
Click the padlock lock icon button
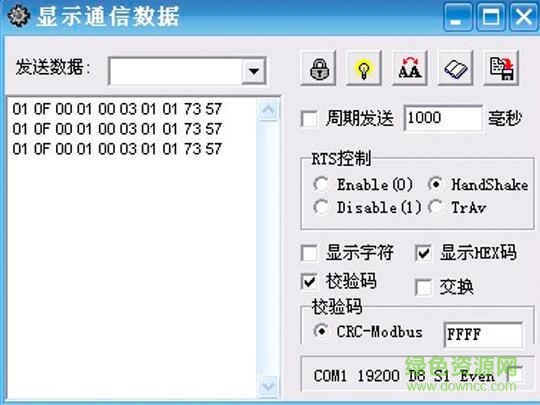click(318, 68)
